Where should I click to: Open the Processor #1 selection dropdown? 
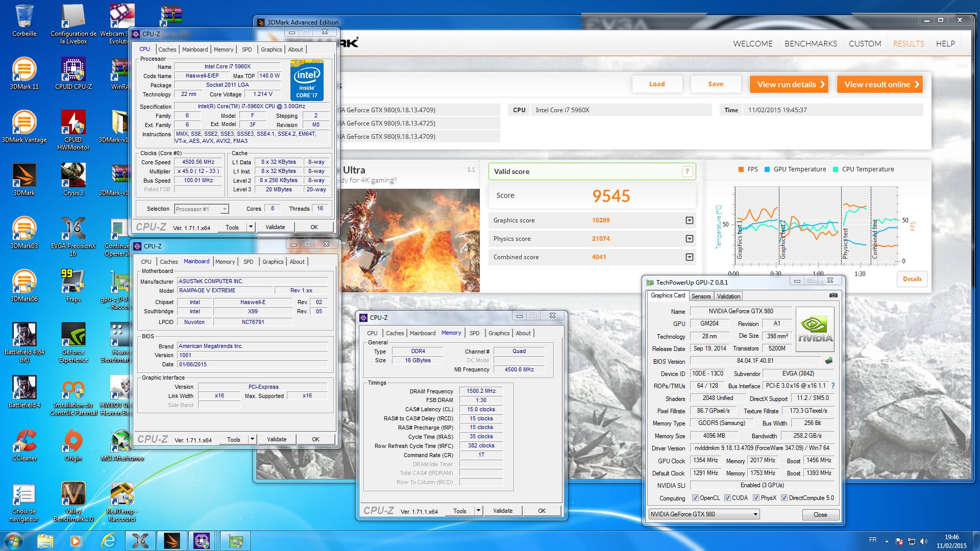202,209
